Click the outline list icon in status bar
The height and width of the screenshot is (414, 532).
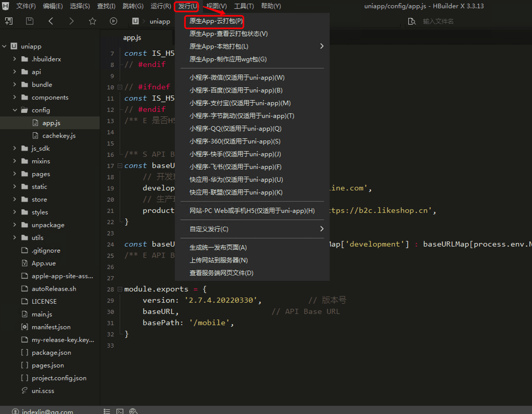(107, 411)
